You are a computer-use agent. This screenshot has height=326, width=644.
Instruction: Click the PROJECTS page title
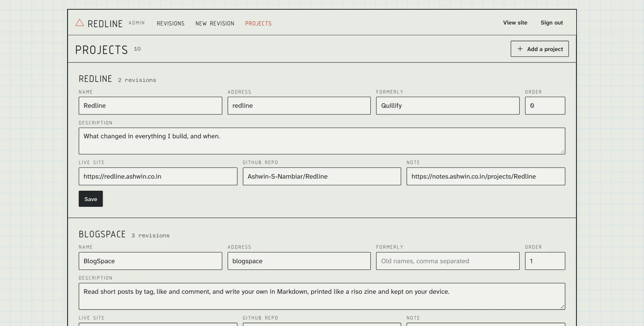click(101, 50)
